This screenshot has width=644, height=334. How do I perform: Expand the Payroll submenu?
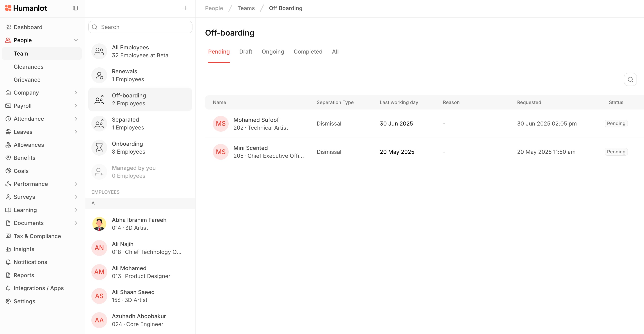click(76, 106)
